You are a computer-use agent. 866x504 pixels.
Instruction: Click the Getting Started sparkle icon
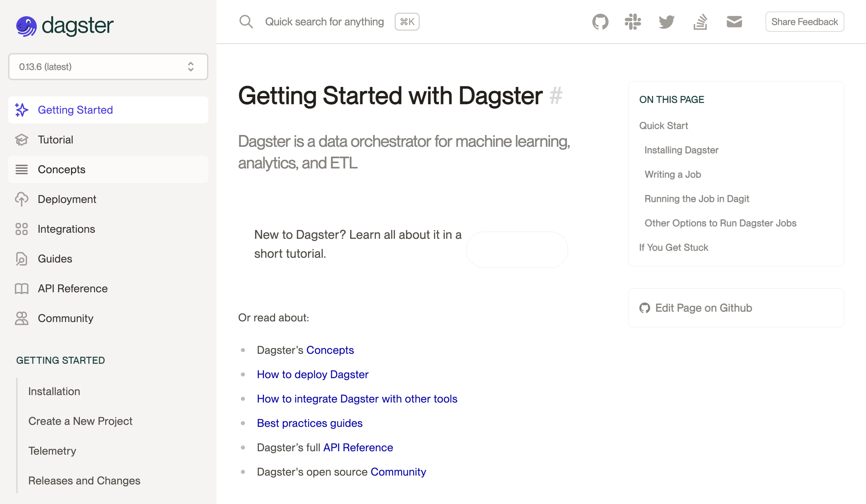pos(21,110)
